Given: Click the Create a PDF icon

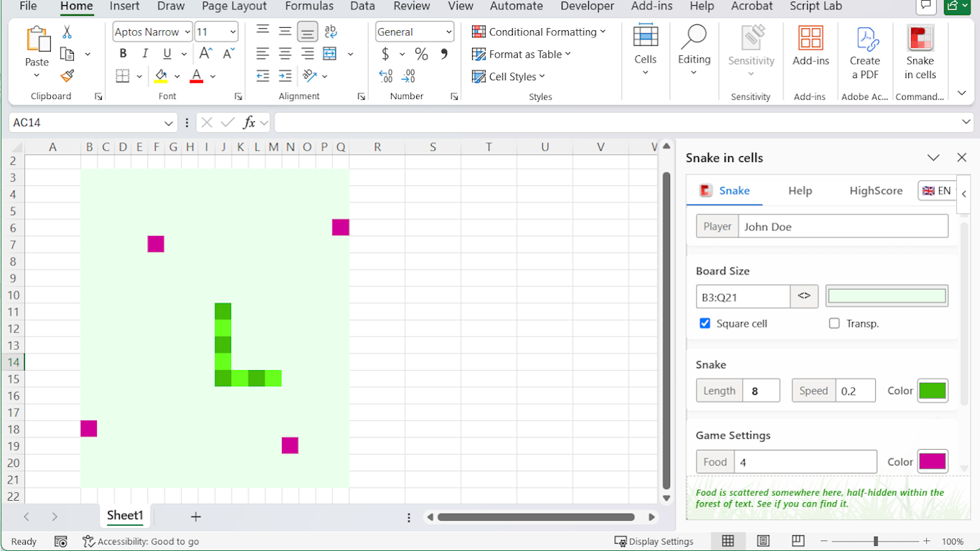Looking at the screenshot, I should click(x=864, y=54).
